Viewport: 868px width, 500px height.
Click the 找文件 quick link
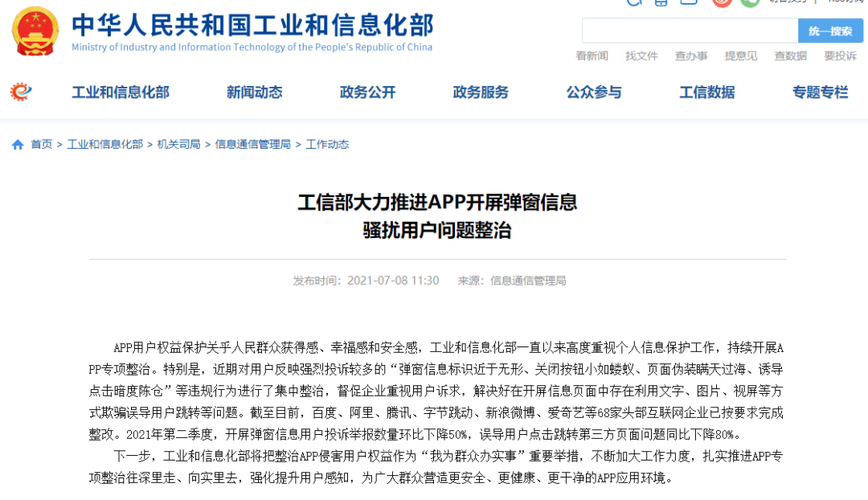641,55
